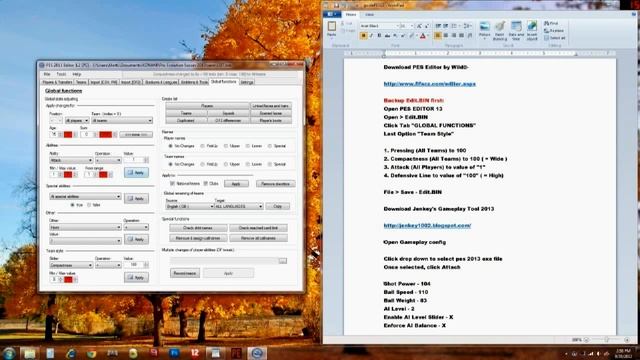Switch to the Stadiums & Leagues tab
640x360 pixels.
(x=161, y=82)
